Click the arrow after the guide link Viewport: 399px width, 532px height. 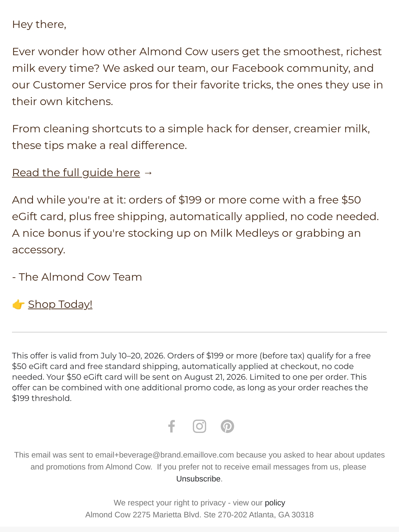pos(148,173)
